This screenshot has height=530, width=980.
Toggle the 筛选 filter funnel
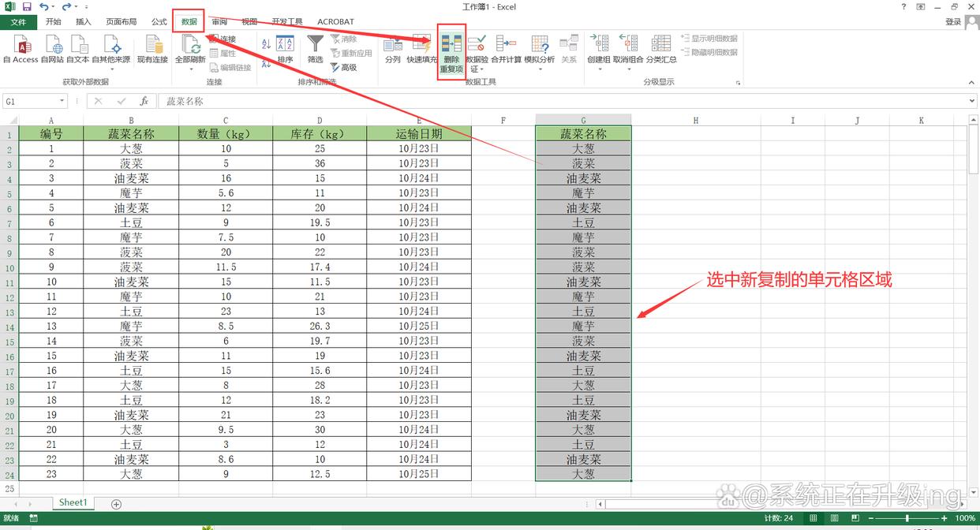coord(315,50)
